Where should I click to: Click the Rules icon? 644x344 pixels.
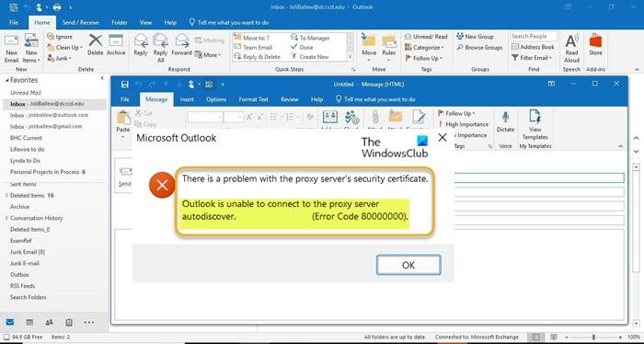point(388,41)
